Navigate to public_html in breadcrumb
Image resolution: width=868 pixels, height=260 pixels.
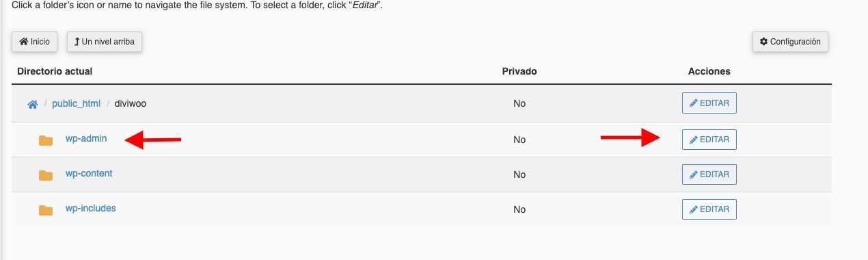(x=76, y=104)
